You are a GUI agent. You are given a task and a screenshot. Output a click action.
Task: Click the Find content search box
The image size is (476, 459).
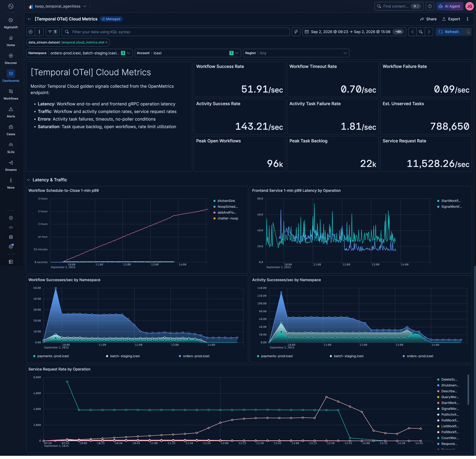coord(399,6)
